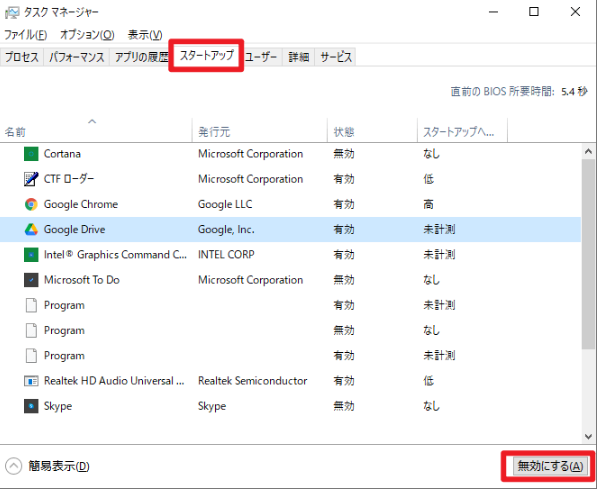The width and height of the screenshot is (600, 490).
Task: Click Realtek Semiconductor publisher cell
Action: (x=253, y=381)
